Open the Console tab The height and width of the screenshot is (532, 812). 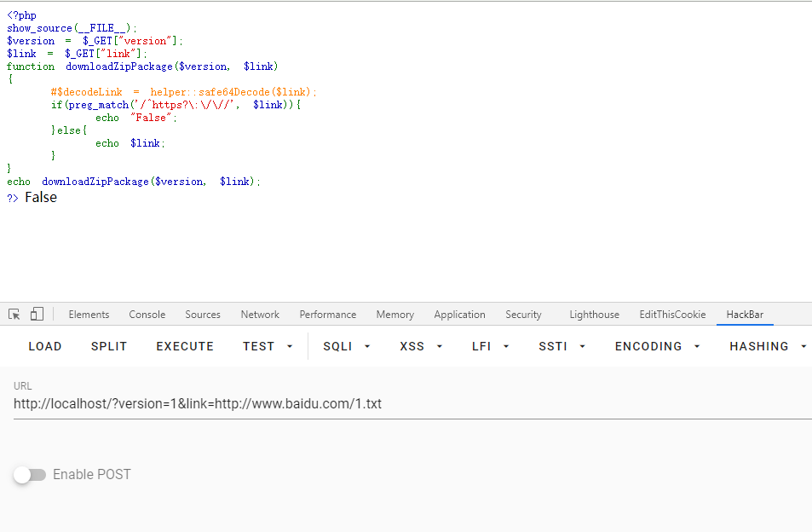pyautogui.click(x=147, y=315)
